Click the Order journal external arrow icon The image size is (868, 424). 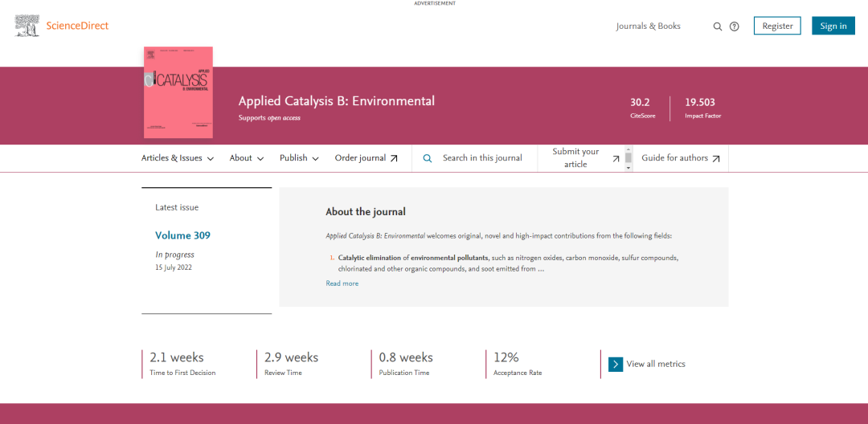point(394,158)
